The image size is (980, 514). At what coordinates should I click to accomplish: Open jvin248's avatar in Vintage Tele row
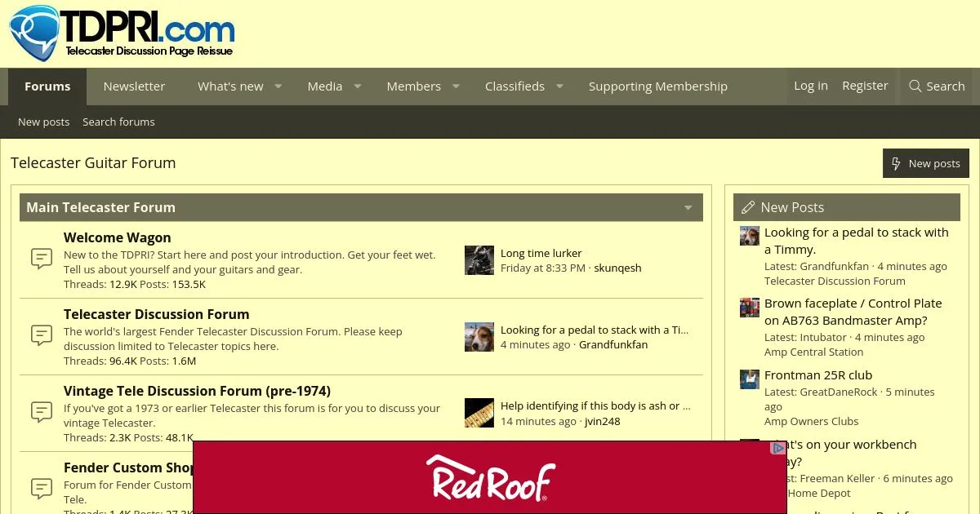[479, 414]
